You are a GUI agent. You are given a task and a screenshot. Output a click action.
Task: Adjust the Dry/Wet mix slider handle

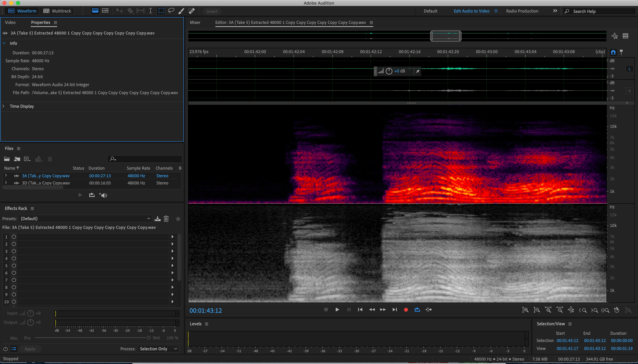point(148,338)
